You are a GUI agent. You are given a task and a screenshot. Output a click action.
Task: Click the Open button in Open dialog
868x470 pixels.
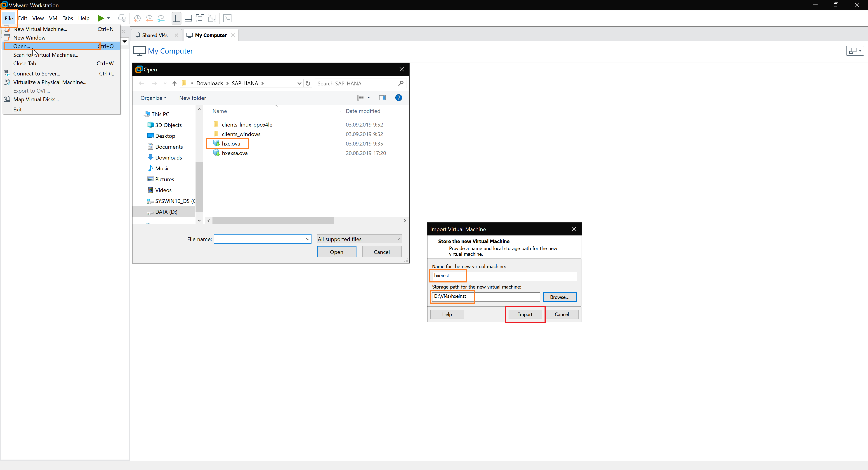pos(336,252)
